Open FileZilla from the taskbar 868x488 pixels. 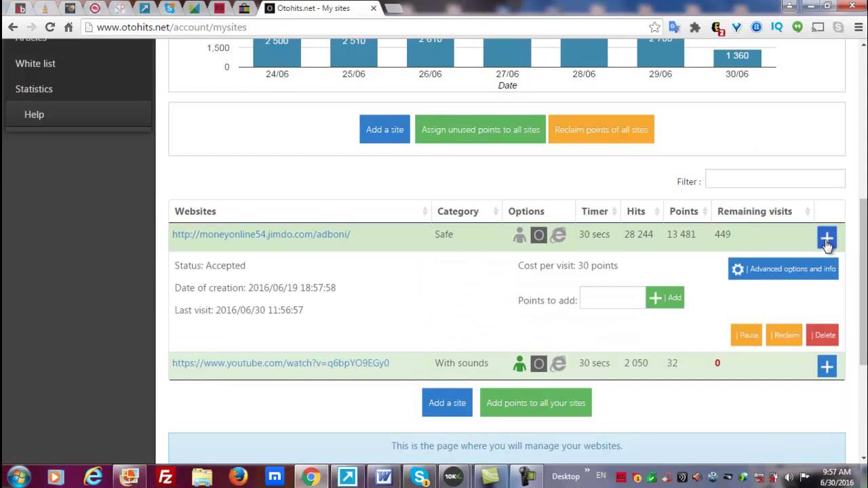click(x=165, y=476)
